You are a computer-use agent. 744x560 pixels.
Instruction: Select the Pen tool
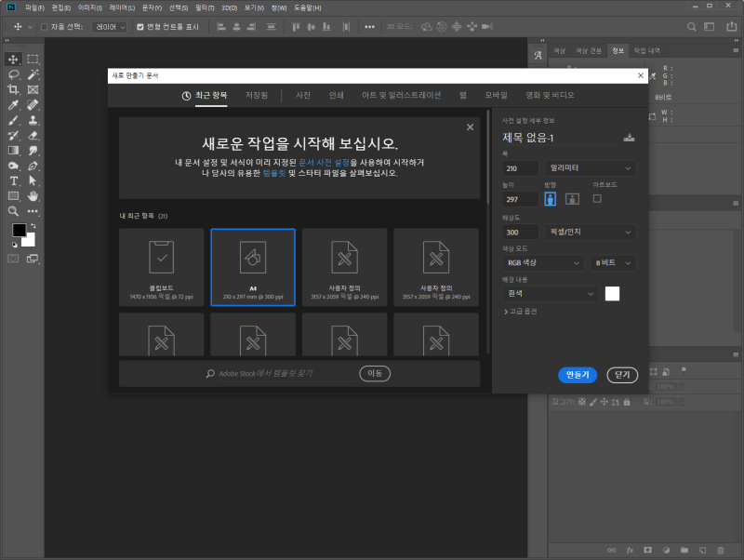click(x=33, y=166)
